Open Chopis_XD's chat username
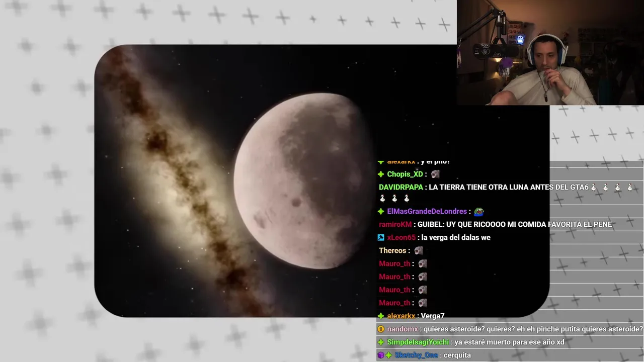Screen dimensions: 644x362 click(405, 174)
